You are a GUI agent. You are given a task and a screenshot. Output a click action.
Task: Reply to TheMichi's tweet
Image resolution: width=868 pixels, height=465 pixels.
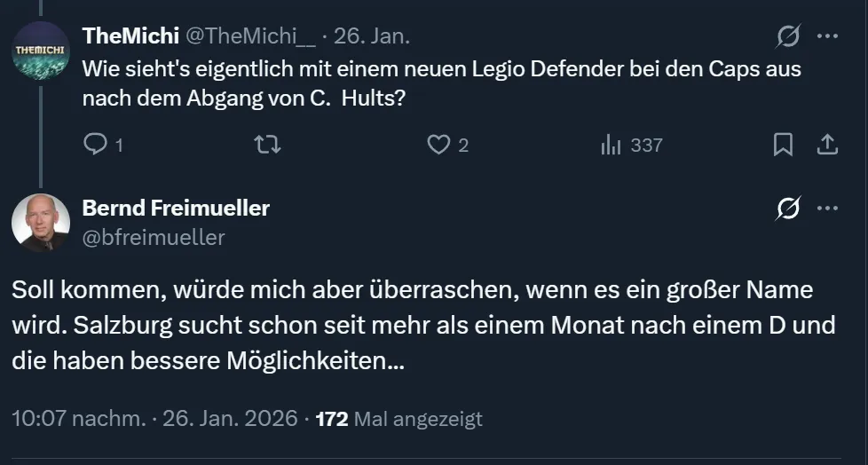[95, 145]
